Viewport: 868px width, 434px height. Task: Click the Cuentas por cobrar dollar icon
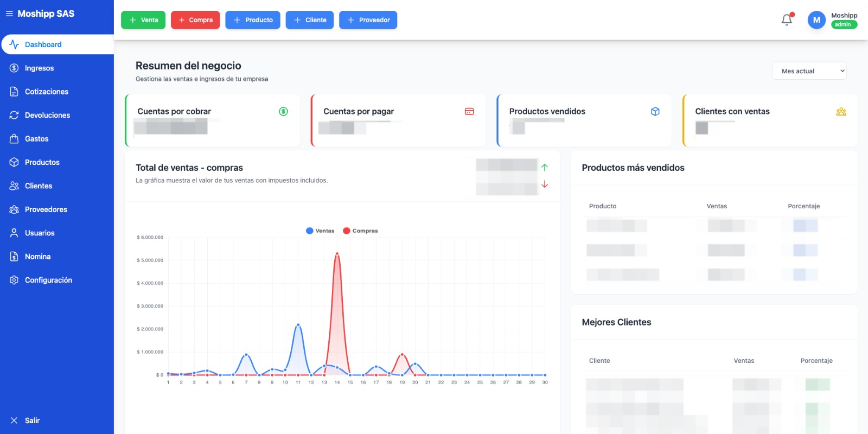pos(283,111)
